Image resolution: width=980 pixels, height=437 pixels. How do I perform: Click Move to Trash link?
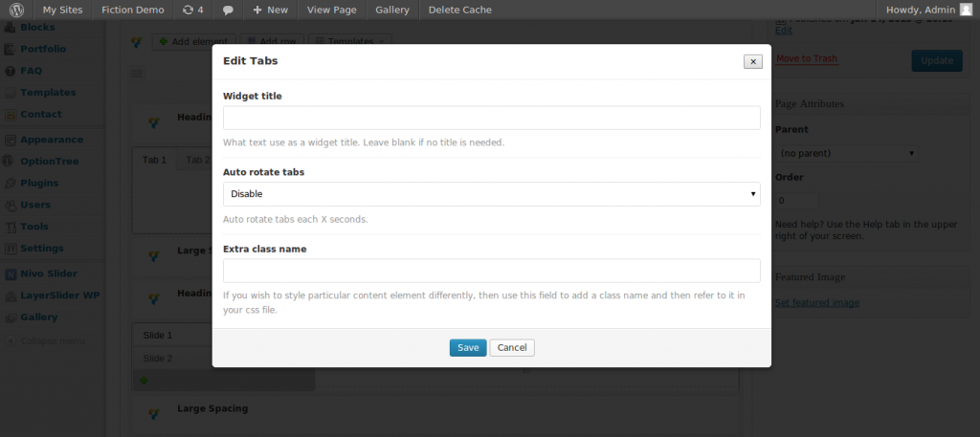coord(806,58)
